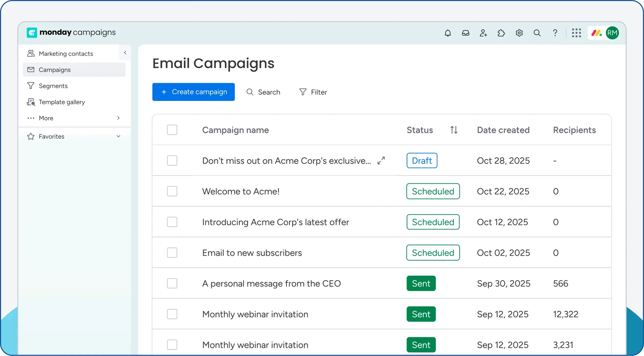The height and width of the screenshot is (356, 644).
Task: Click the date Oct 12, 2025
Action: point(503,222)
